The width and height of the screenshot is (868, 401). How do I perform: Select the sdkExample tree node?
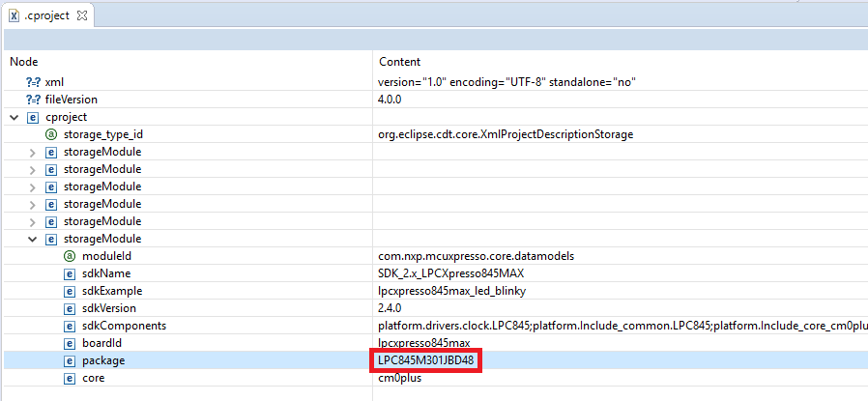click(117, 291)
